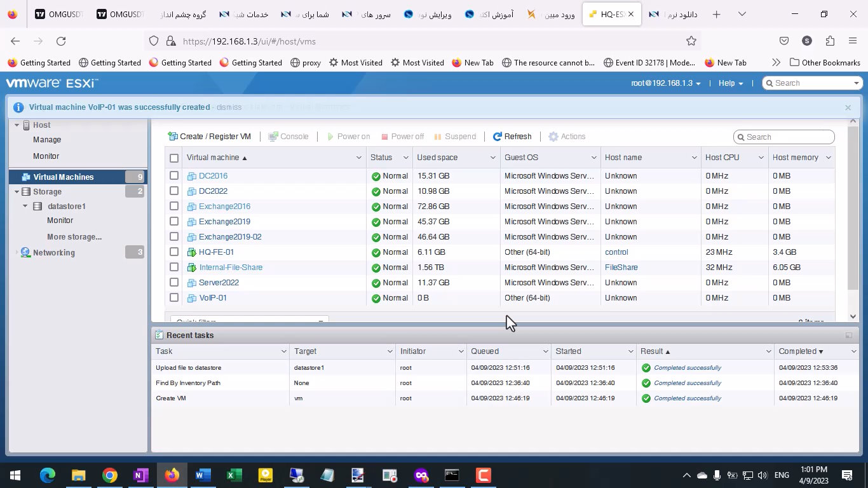Select the HQ-FE-01 row checkbox
Screen dimensions: 868x488
tap(174, 252)
